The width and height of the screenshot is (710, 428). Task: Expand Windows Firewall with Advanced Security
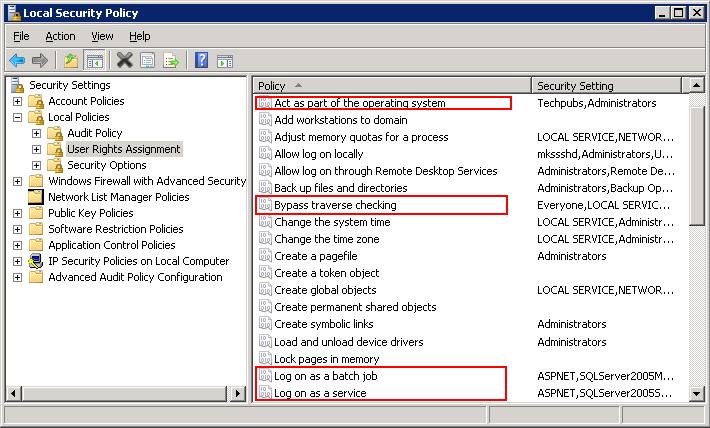[17, 181]
